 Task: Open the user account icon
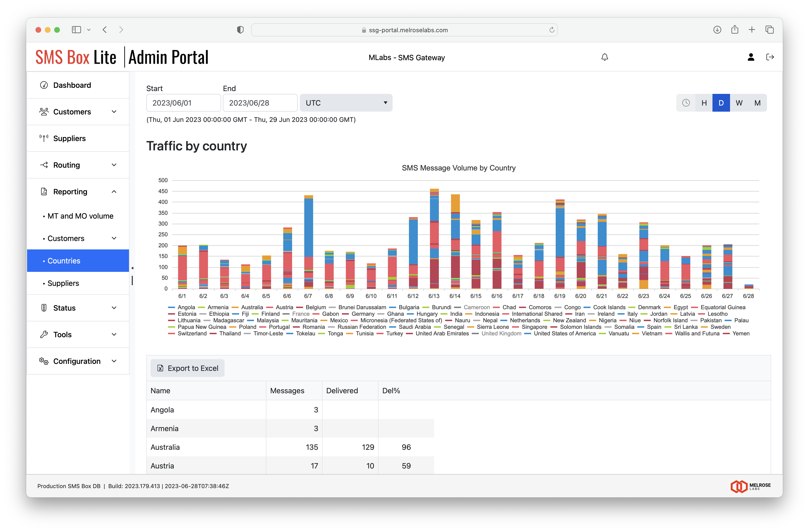751,57
